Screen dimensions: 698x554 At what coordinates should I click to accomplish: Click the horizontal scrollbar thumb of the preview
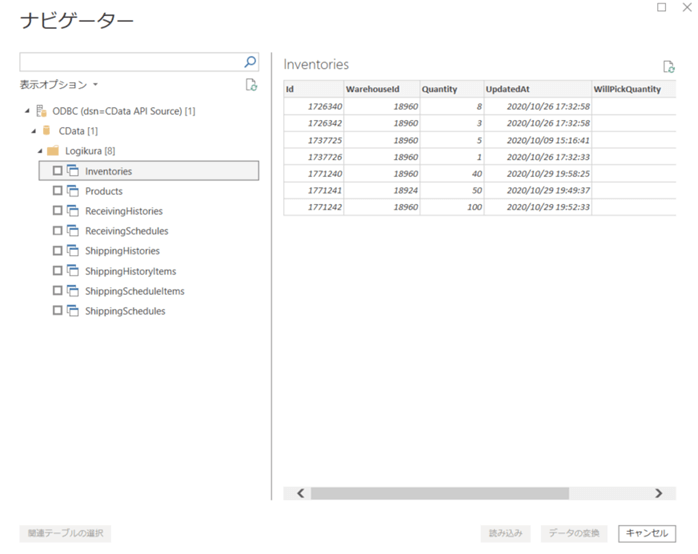(440, 493)
